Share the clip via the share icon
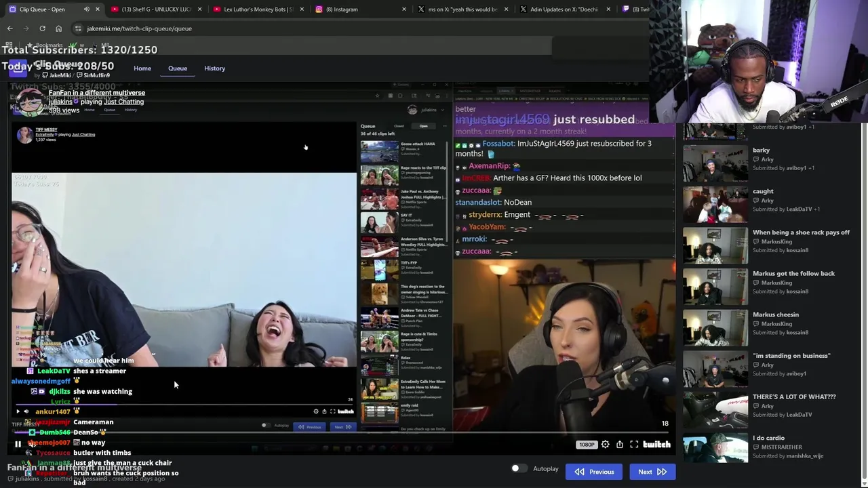Viewport: 868px width, 488px height. click(x=619, y=445)
